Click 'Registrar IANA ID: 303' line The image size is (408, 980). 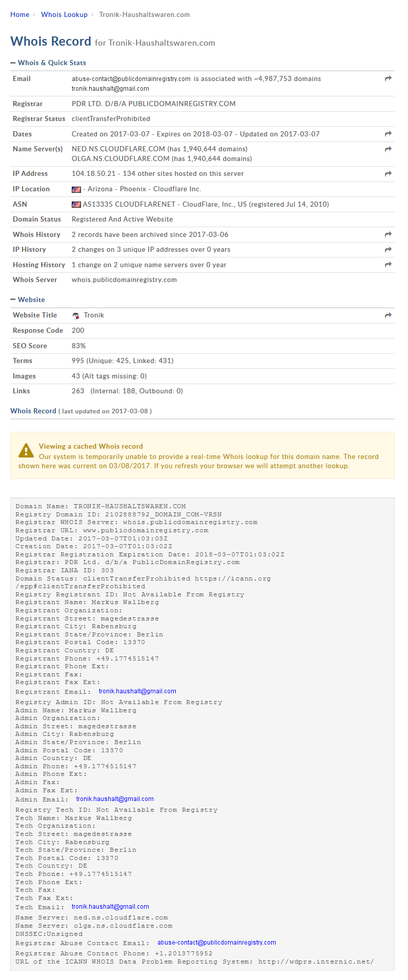(65, 570)
